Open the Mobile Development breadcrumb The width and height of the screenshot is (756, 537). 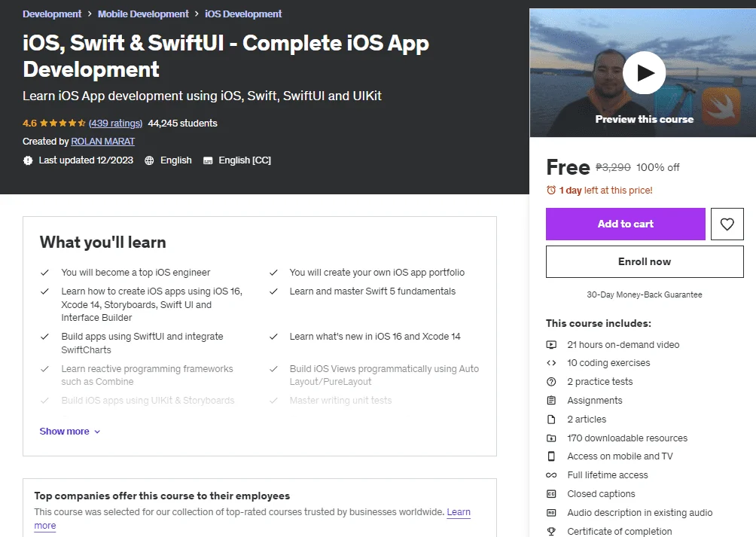pos(143,14)
